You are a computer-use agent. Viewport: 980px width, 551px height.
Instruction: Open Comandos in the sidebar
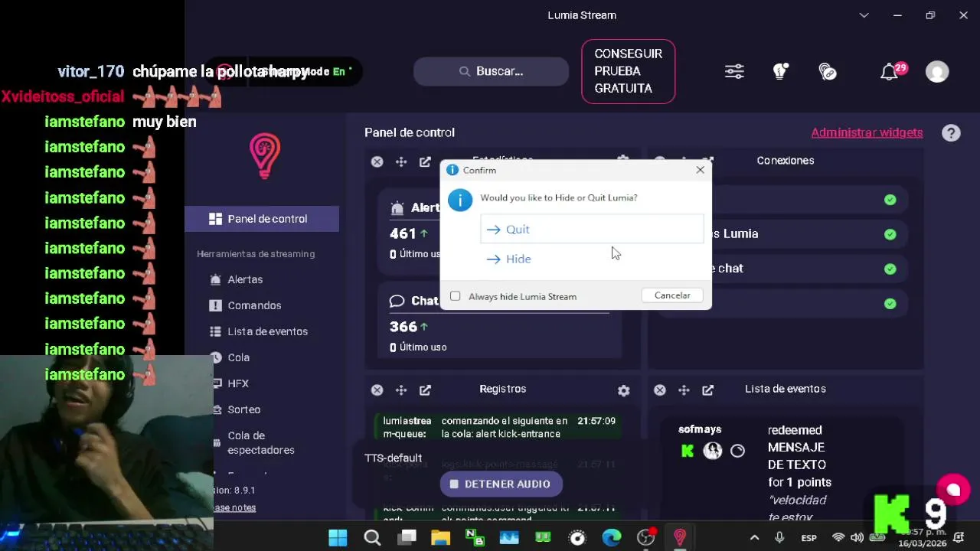click(x=254, y=305)
